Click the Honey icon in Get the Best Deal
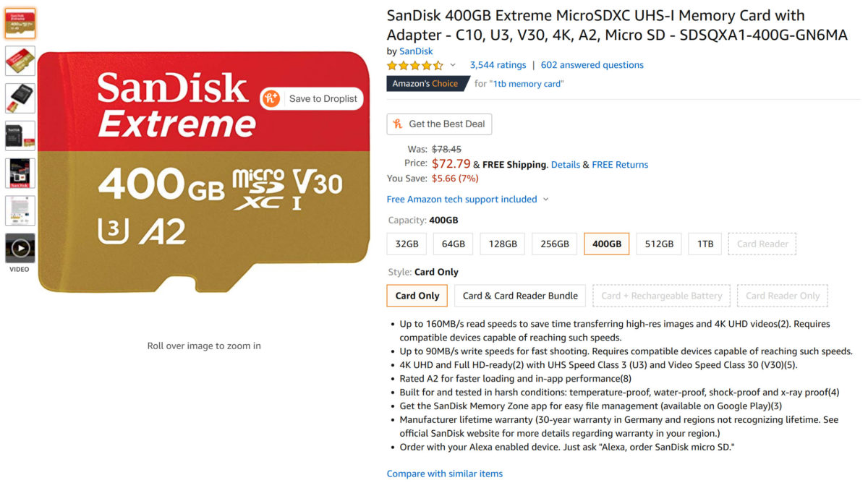 tap(398, 124)
